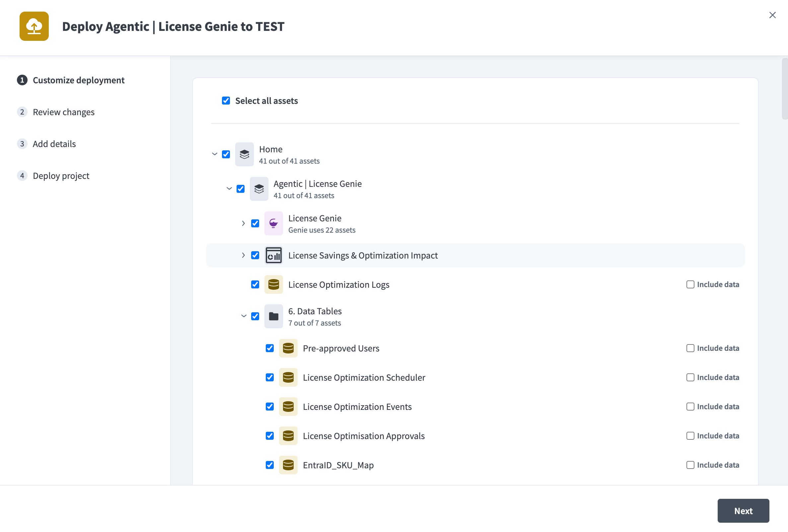Select the EntraID_SKU_Map label
The height and width of the screenshot is (532, 788).
click(x=338, y=465)
